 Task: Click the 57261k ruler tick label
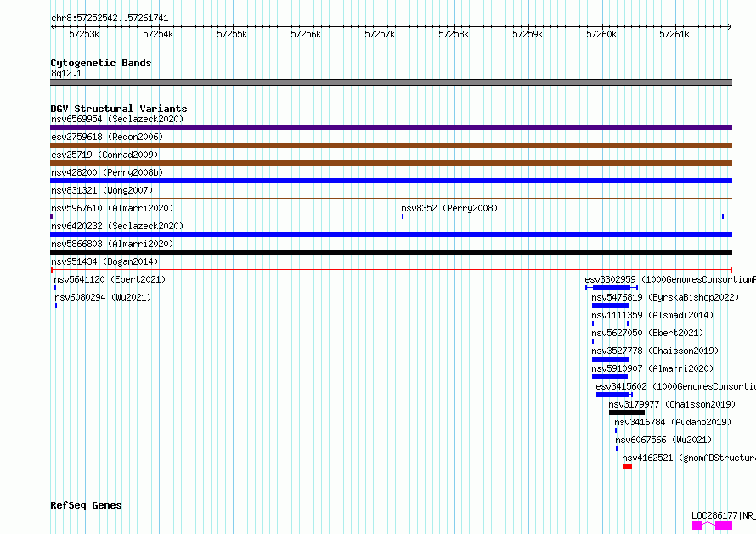[x=674, y=34]
